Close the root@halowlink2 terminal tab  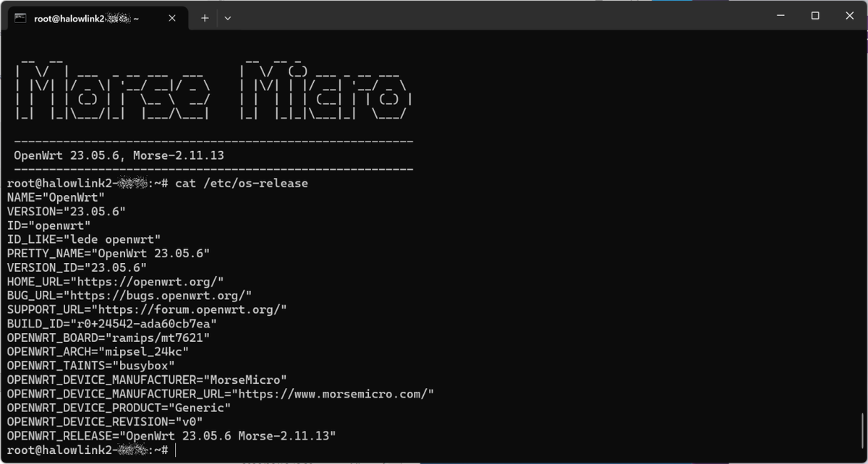coord(172,18)
